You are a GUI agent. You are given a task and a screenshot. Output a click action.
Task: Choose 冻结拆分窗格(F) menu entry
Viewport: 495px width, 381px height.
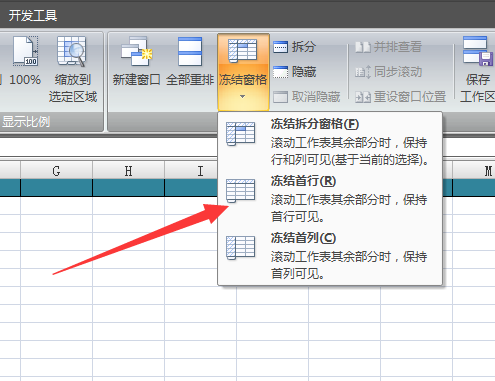point(315,124)
